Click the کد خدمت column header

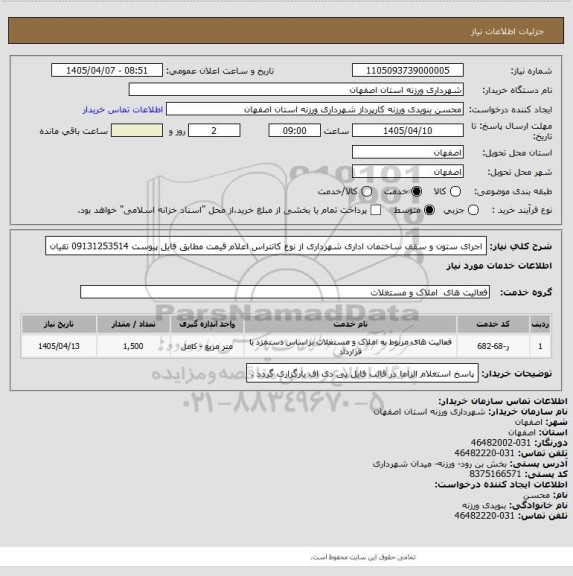coord(493,324)
